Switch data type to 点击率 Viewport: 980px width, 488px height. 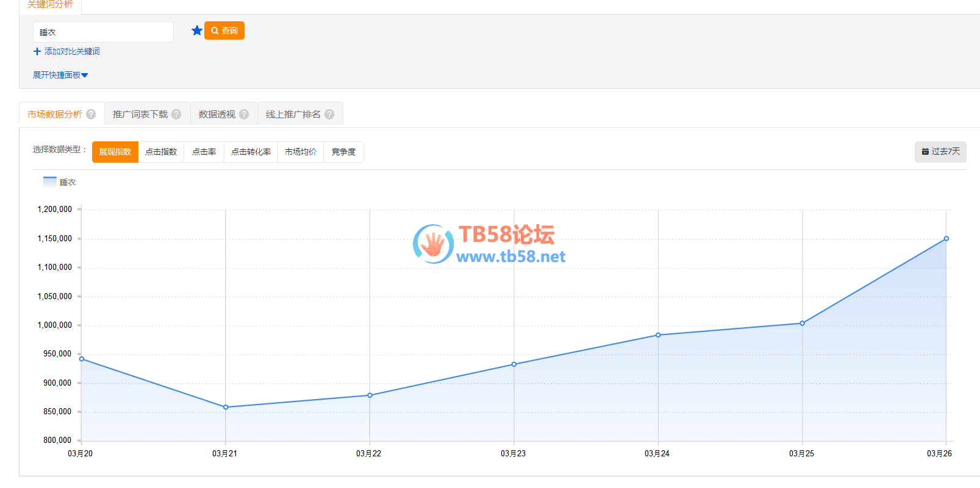[x=204, y=152]
